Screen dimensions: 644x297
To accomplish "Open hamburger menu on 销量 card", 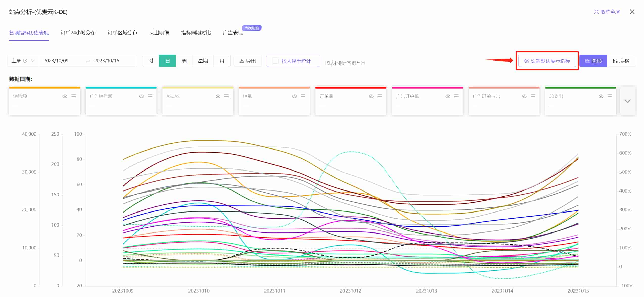I will pyautogui.click(x=303, y=96).
